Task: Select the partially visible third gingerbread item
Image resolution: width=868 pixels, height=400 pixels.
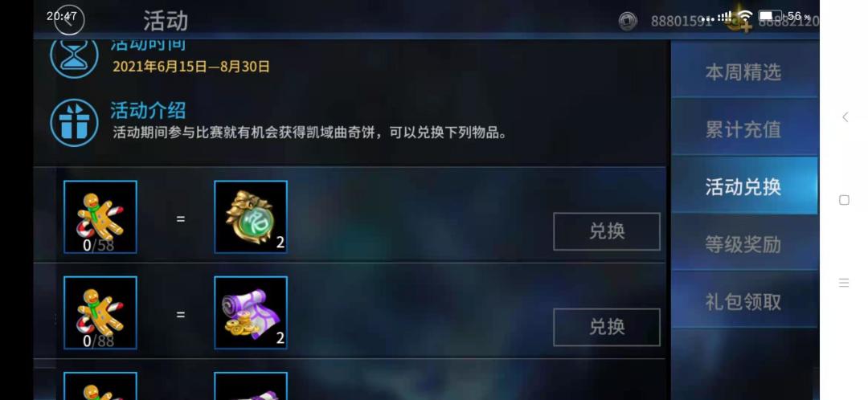Action: click(x=100, y=386)
